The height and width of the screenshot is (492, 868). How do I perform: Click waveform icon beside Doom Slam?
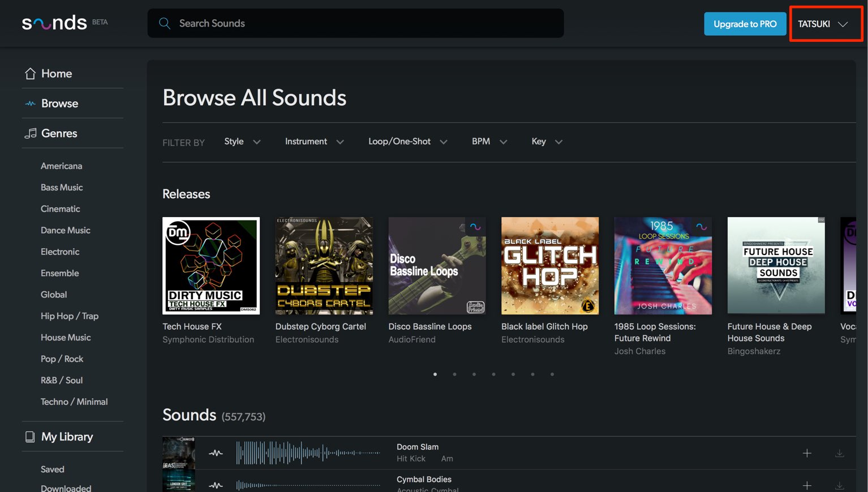[216, 453]
